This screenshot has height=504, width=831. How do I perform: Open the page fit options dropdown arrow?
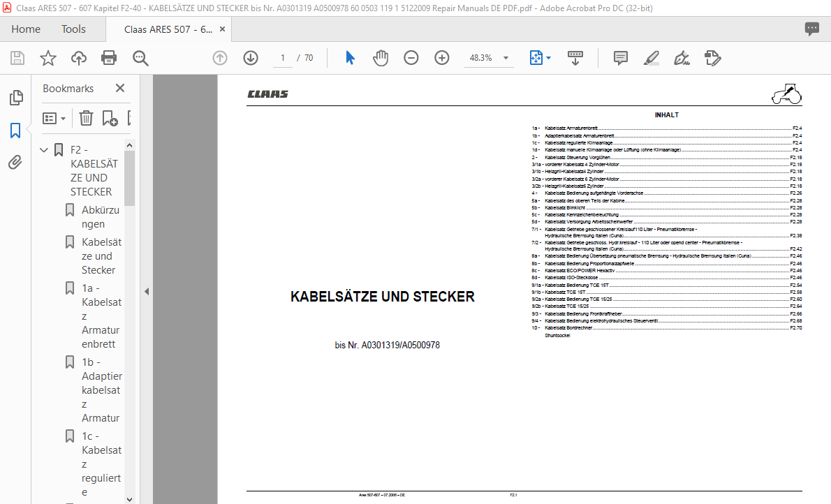(x=548, y=58)
